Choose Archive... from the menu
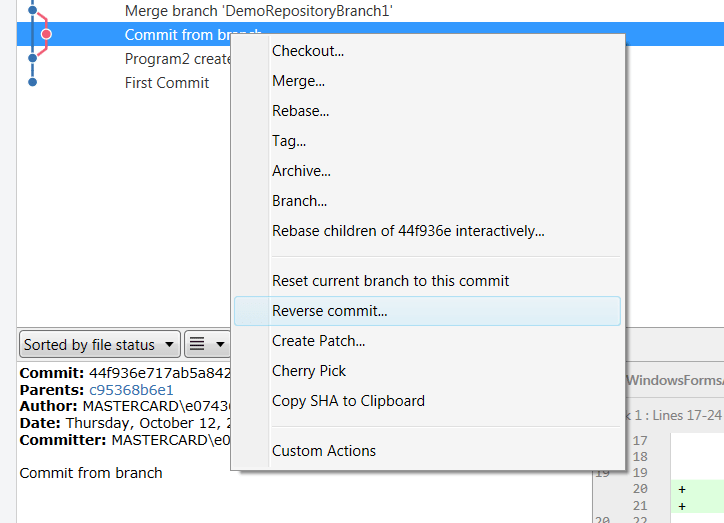 click(301, 171)
